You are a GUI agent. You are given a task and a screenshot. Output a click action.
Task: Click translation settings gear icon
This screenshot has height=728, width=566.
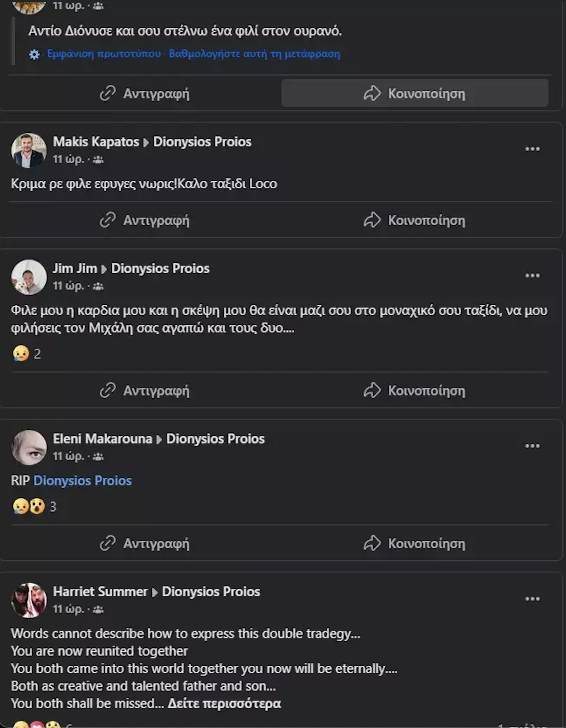coord(34,55)
